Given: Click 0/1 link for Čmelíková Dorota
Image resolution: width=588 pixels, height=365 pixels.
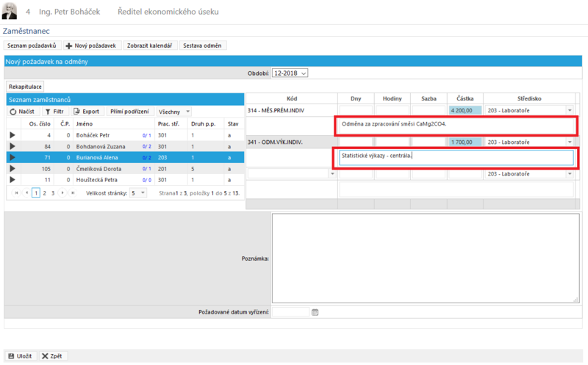Looking at the screenshot, I should (146, 169).
